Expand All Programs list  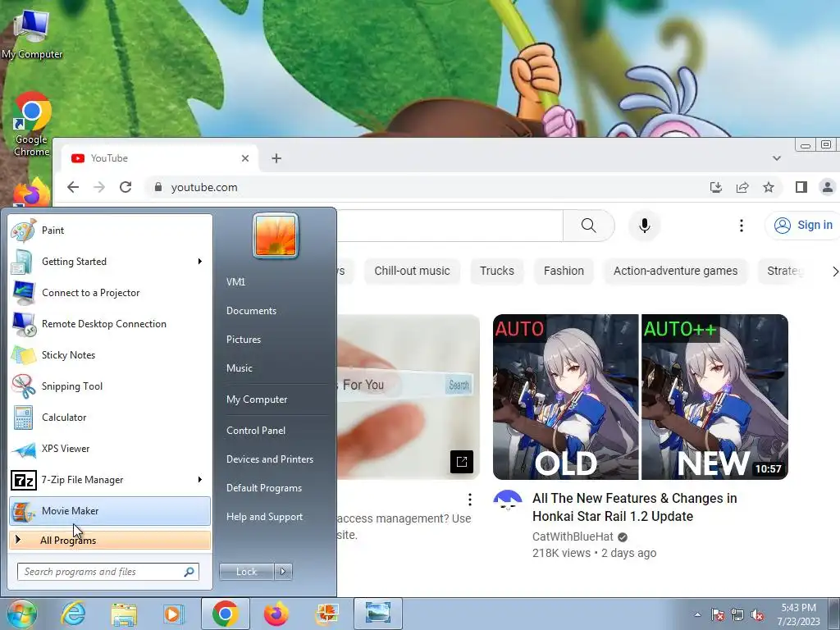coord(110,540)
